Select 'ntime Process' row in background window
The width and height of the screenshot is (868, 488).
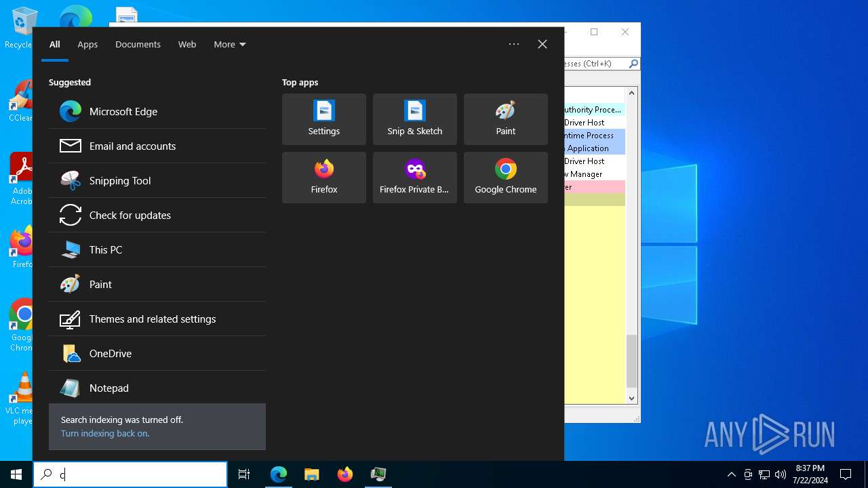coord(595,136)
